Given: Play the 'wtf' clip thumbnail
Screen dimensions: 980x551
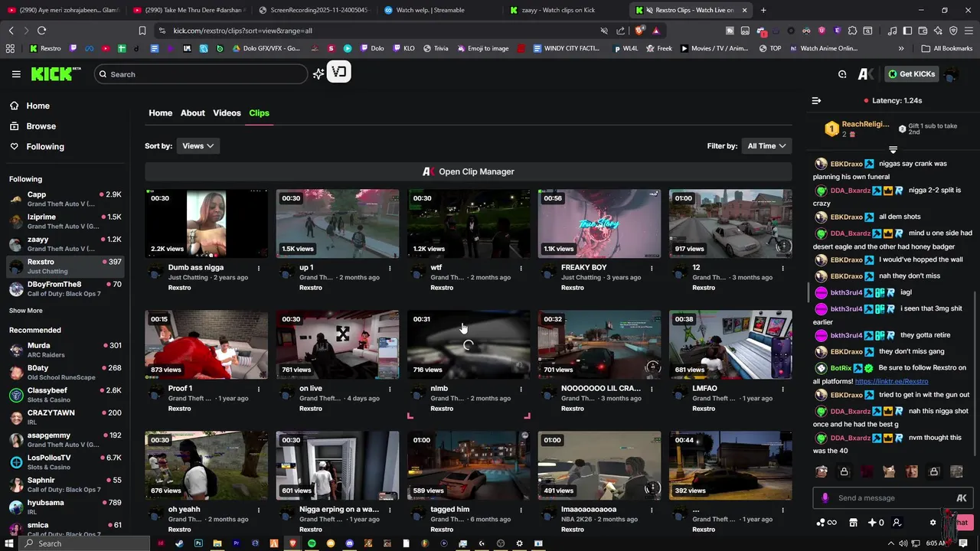Looking at the screenshot, I should coord(469,223).
